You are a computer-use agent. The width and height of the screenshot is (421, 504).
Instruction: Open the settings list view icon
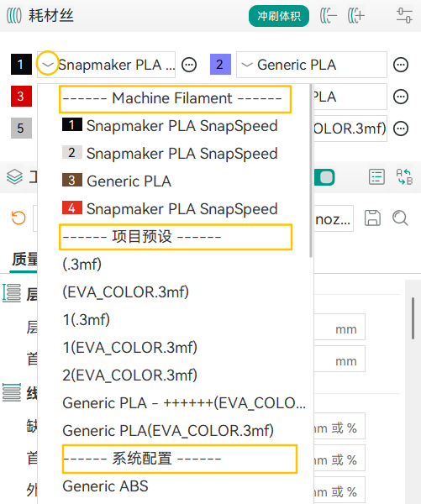click(376, 176)
